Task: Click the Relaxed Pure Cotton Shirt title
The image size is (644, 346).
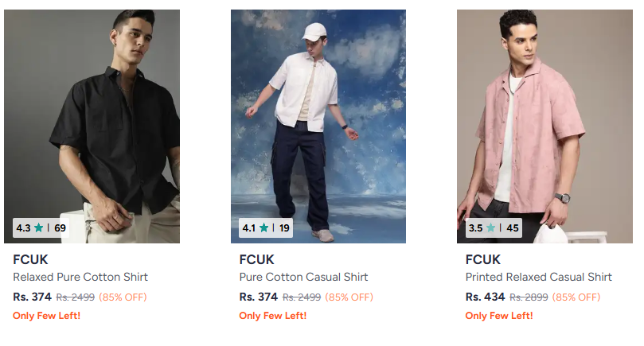Action: [x=80, y=277]
